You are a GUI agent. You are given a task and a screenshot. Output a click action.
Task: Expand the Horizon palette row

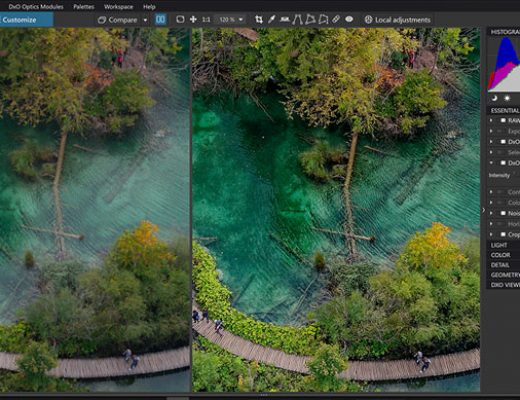(x=491, y=224)
